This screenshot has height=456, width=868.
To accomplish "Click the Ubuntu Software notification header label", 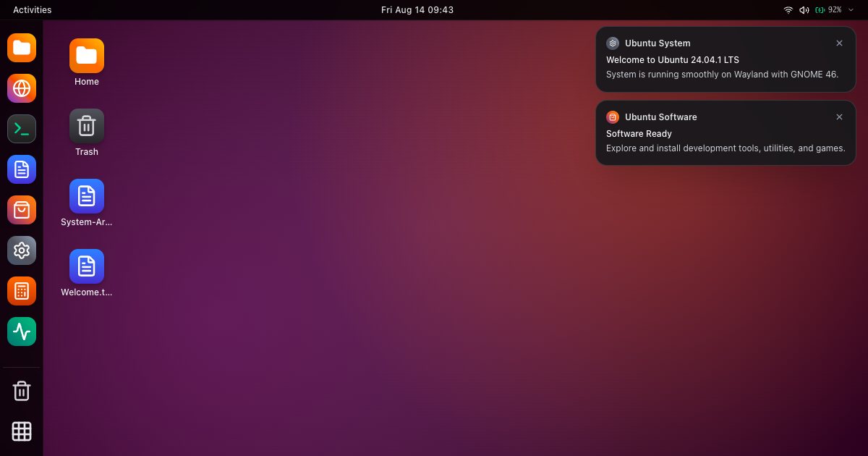I will tap(661, 117).
